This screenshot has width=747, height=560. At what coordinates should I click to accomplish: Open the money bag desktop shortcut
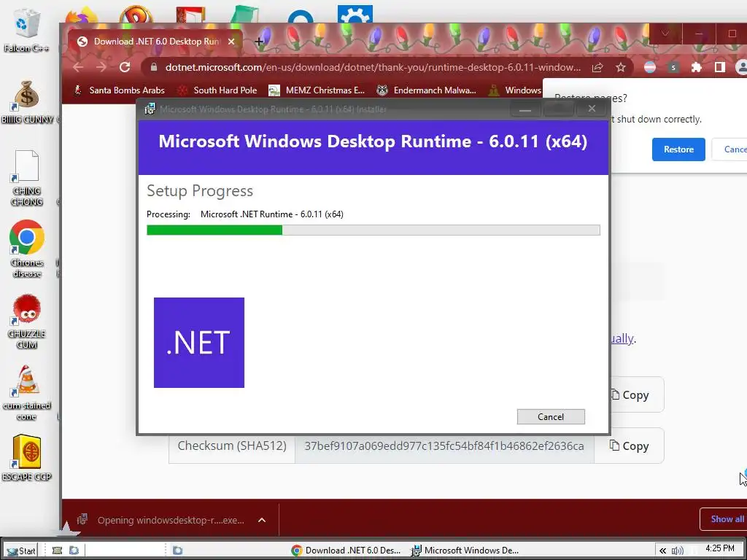(27, 102)
